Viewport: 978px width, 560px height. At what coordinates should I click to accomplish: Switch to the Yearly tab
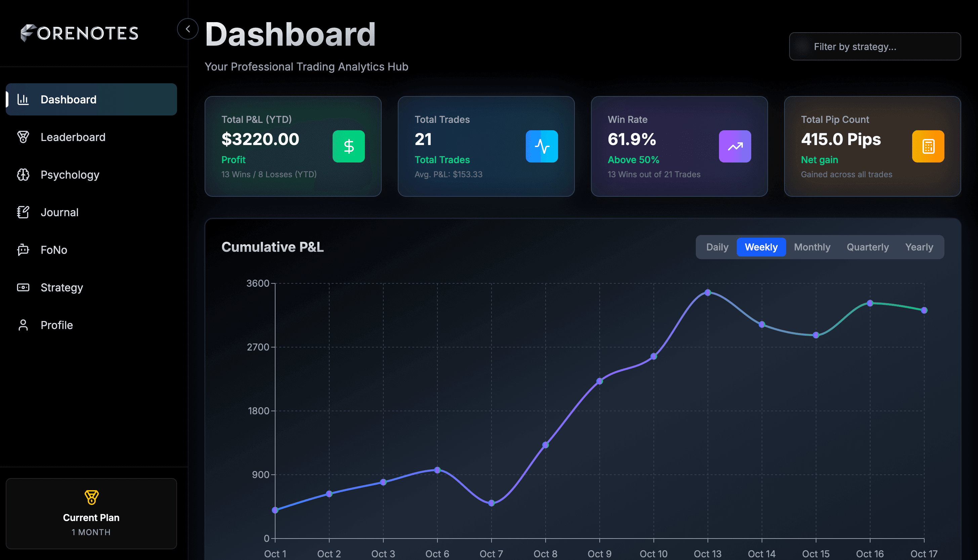(x=919, y=247)
